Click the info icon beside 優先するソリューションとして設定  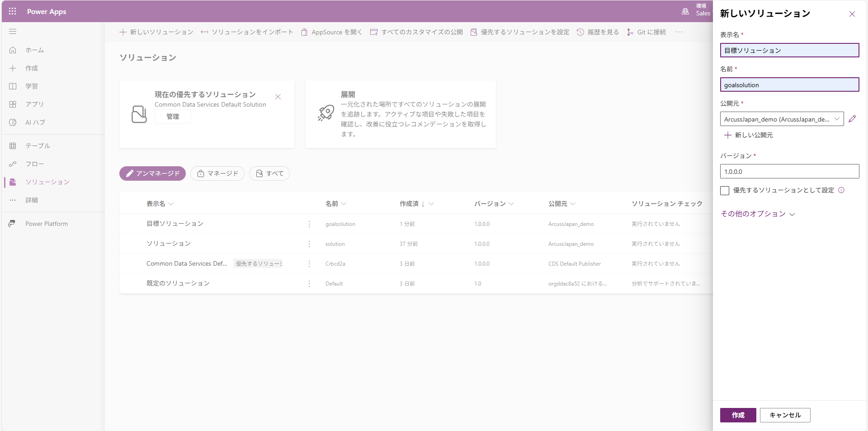[841, 190]
